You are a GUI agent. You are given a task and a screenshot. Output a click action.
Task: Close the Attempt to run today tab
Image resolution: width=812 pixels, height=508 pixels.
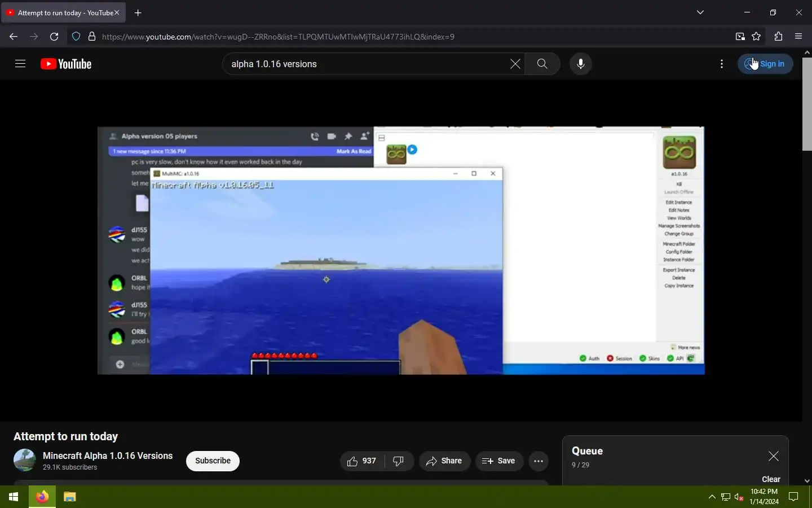pyautogui.click(x=117, y=12)
